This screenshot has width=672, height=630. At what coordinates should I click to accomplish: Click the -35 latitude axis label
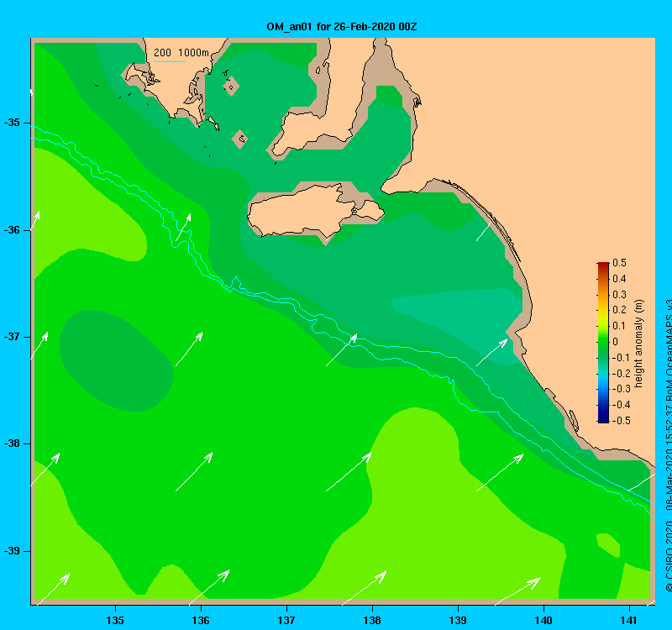click(x=12, y=123)
